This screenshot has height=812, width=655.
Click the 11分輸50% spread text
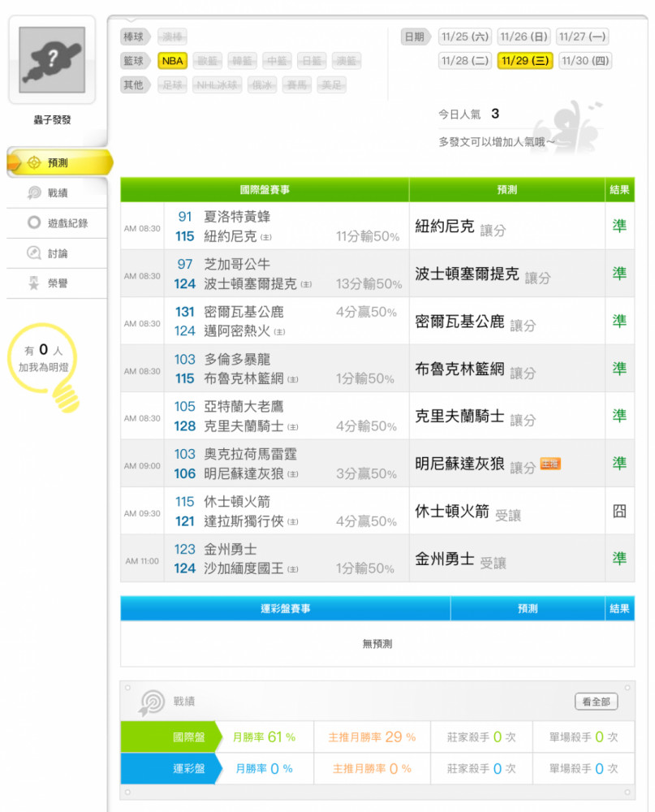point(368,236)
